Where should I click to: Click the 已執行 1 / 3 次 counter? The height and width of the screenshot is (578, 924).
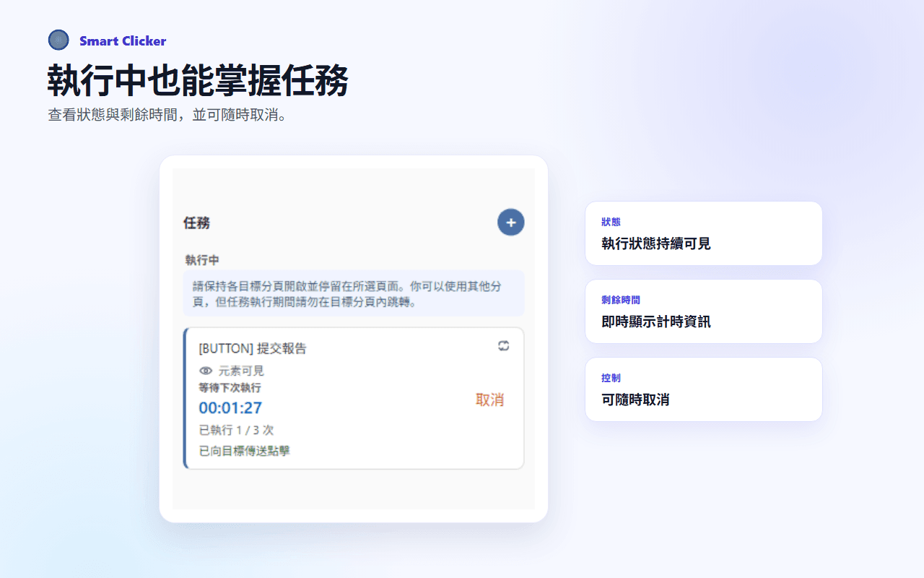(236, 430)
